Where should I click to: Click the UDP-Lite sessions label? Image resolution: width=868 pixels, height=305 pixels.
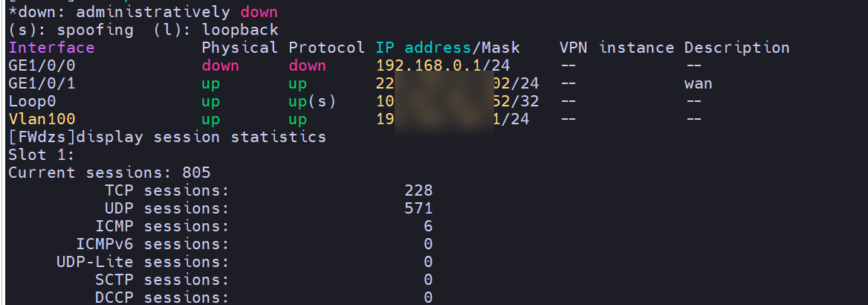143,262
